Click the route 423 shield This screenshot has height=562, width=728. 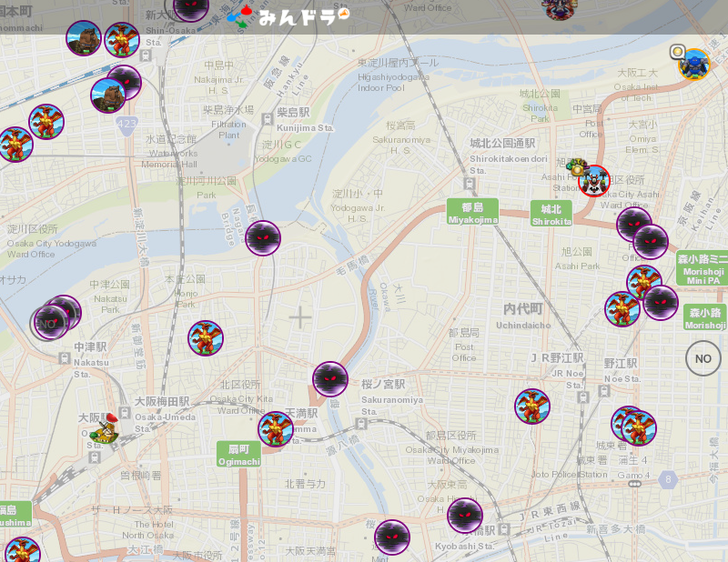(126, 125)
